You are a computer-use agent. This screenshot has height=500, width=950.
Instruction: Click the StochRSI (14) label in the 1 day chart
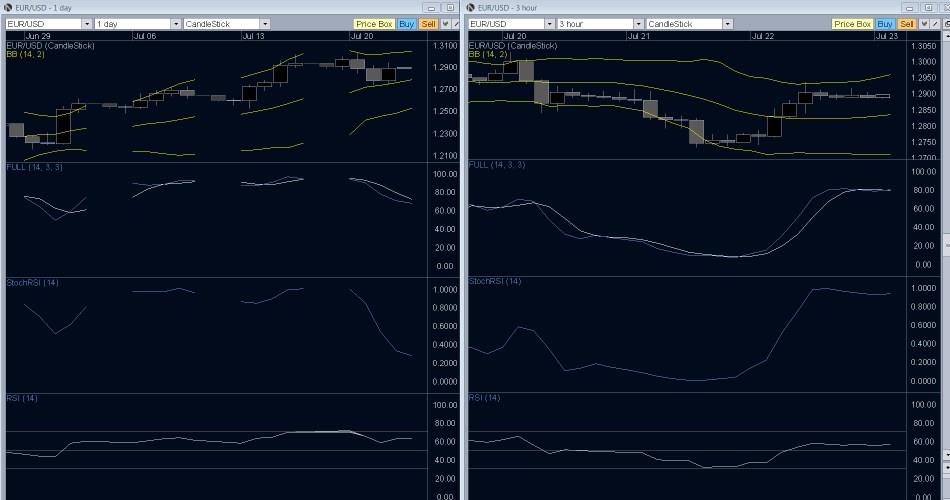click(x=33, y=282)
